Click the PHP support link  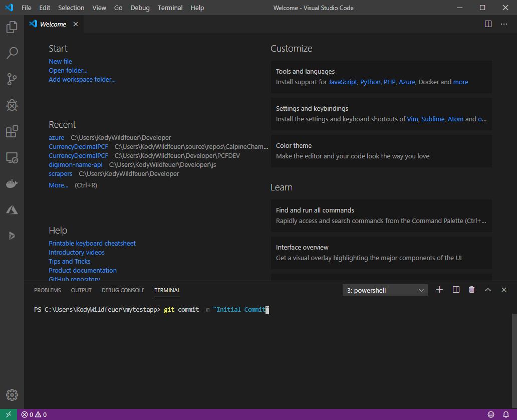tap(389, 82)
